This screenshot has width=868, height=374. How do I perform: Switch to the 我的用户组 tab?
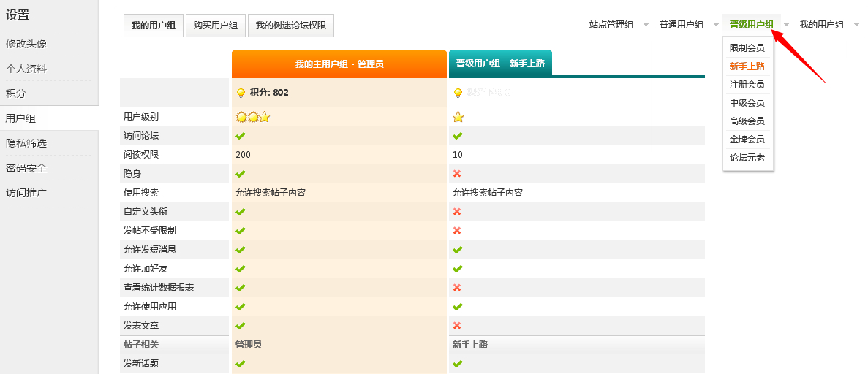[154, 26]
